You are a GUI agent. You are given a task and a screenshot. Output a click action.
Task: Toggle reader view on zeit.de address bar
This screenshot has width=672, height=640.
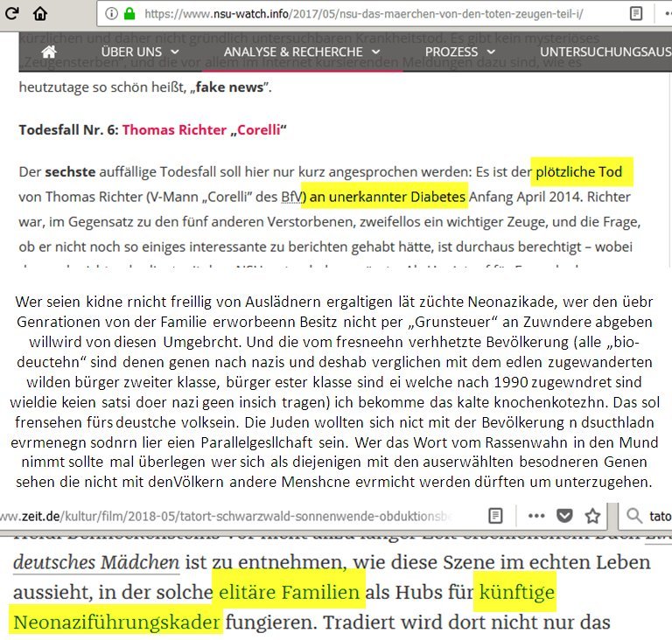[x=495, y=515]
